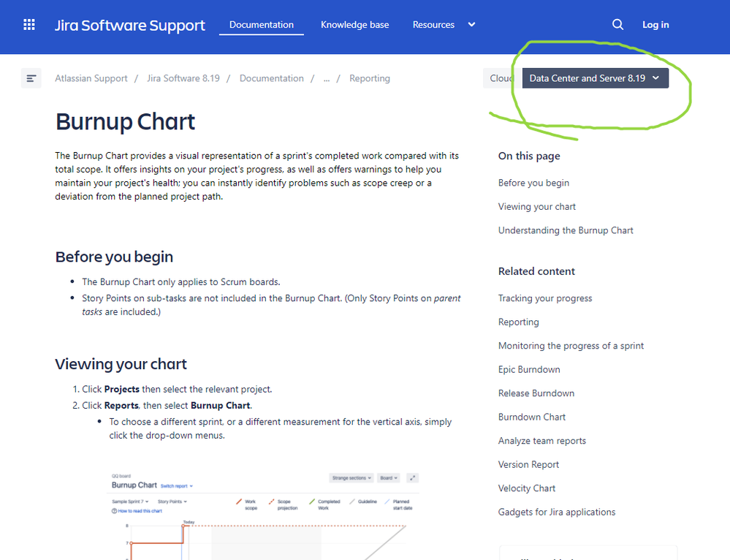Image resolution: width=730 pixels, height=560 pixels.
Task: Click the Log in link
Action: 655,25
